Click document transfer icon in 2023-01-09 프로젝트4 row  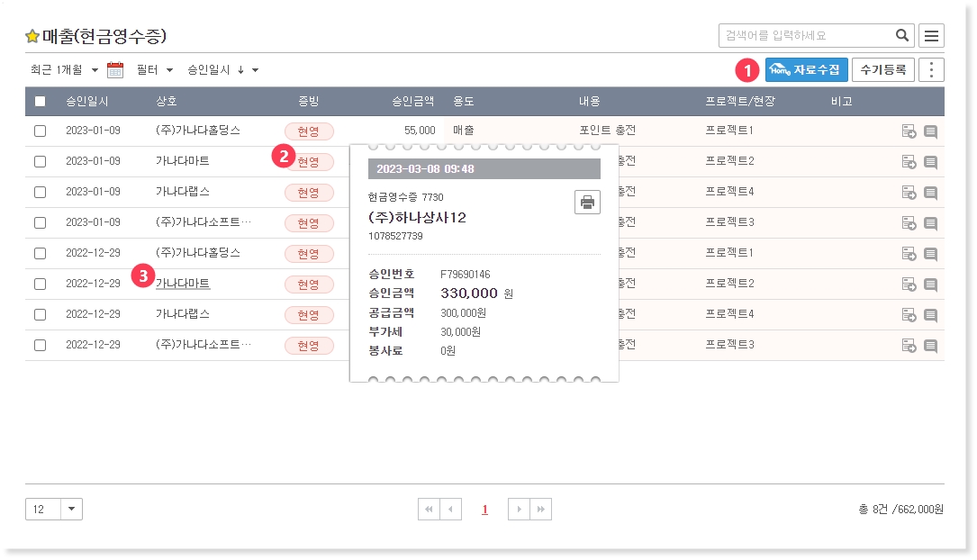[909, 193]
